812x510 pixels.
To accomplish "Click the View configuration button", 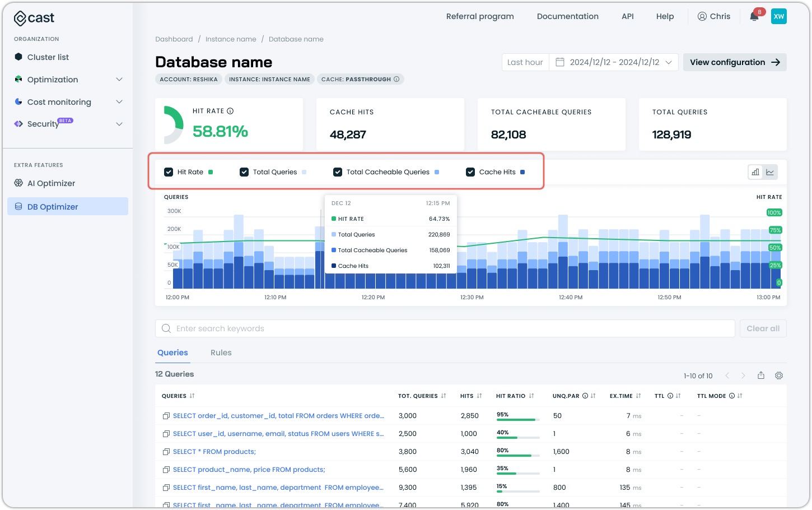I will [x=734, y=62].
